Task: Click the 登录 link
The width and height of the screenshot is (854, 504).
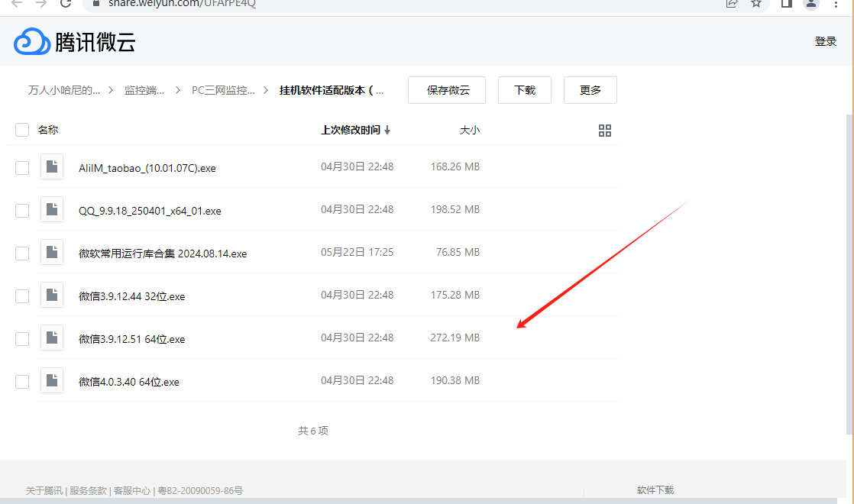Action: tap(825, 41)
